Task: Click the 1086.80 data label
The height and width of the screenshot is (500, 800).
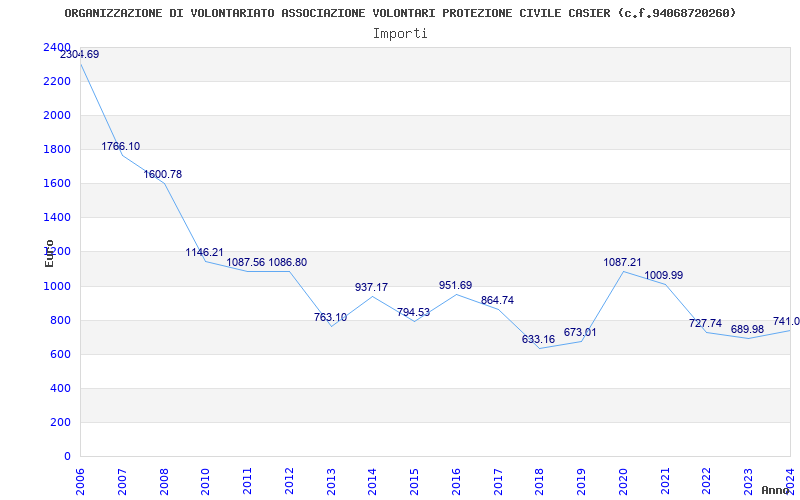Action: 288,262
